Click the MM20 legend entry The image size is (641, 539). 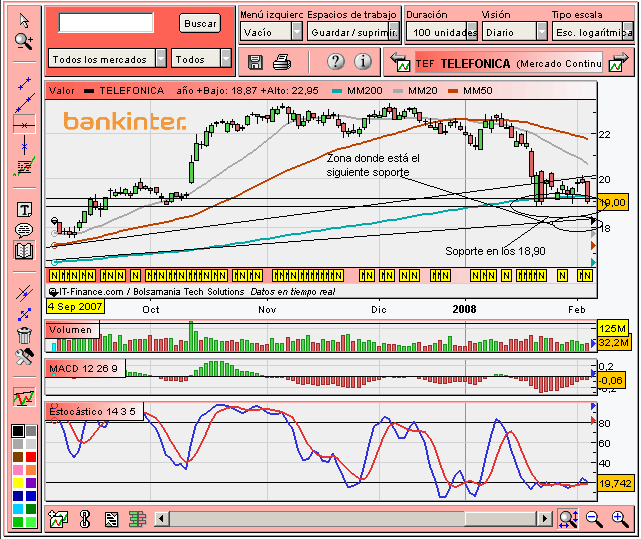tap(415, 91)
